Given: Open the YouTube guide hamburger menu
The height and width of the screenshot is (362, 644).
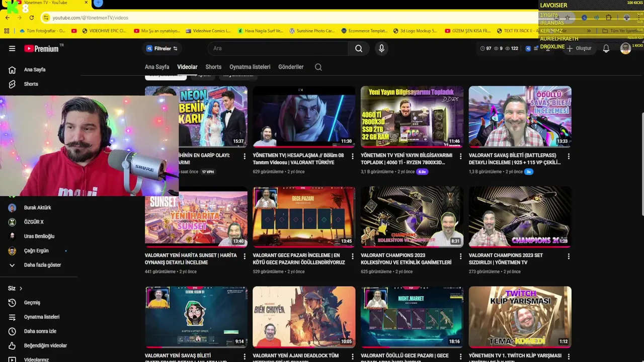Looking at the screenshot, I should (x=12, y=49).
